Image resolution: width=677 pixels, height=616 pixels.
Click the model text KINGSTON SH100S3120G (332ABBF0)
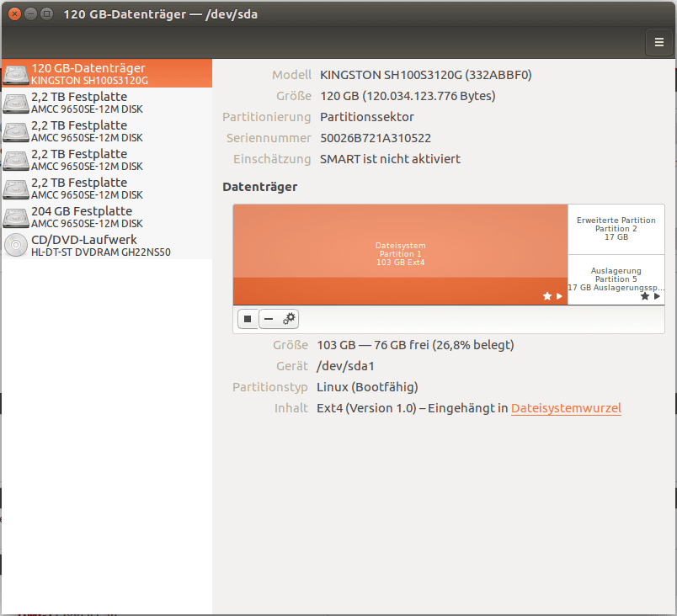pyautogui.click(x=426, y=75)
